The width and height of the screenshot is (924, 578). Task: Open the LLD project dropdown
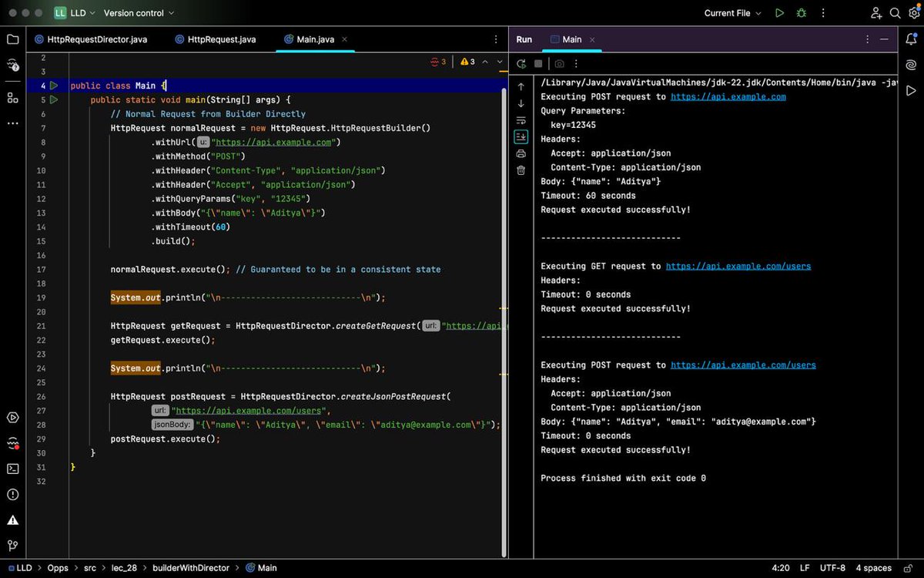pyautogui.click(x=75, y=13)
